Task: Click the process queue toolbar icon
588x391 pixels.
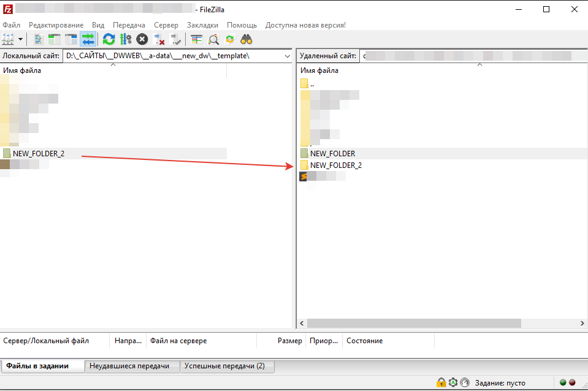Action: (126, 39)
